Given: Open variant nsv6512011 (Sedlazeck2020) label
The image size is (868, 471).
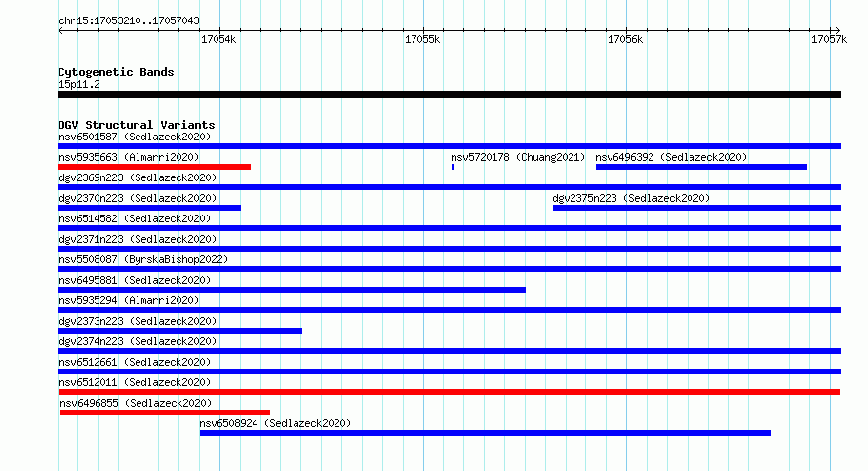Looking at the screenshot, I should [135, 382].
